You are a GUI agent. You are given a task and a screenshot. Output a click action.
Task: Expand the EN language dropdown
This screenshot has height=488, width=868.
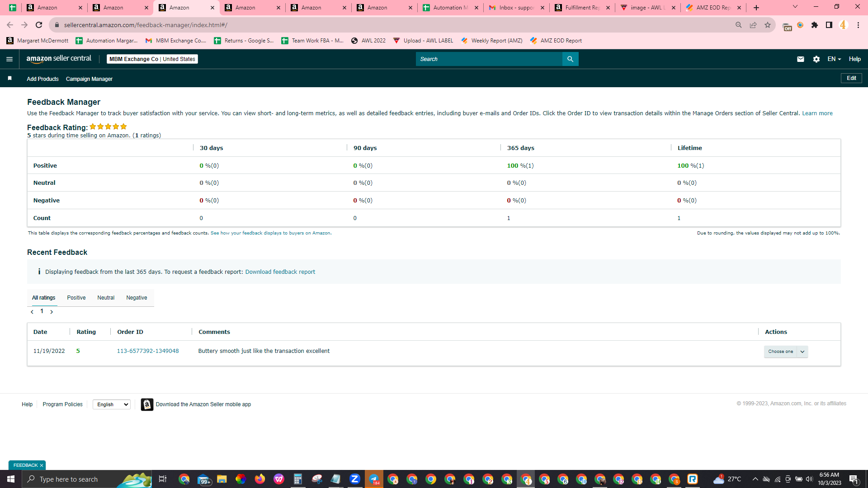click(834, 59)
